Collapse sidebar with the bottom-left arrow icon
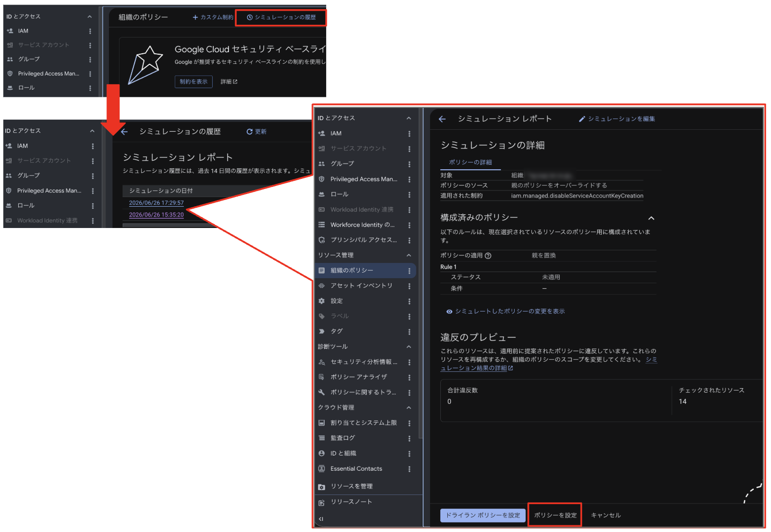This screenshot has width=771, height=532. click(x=321, y=519)
